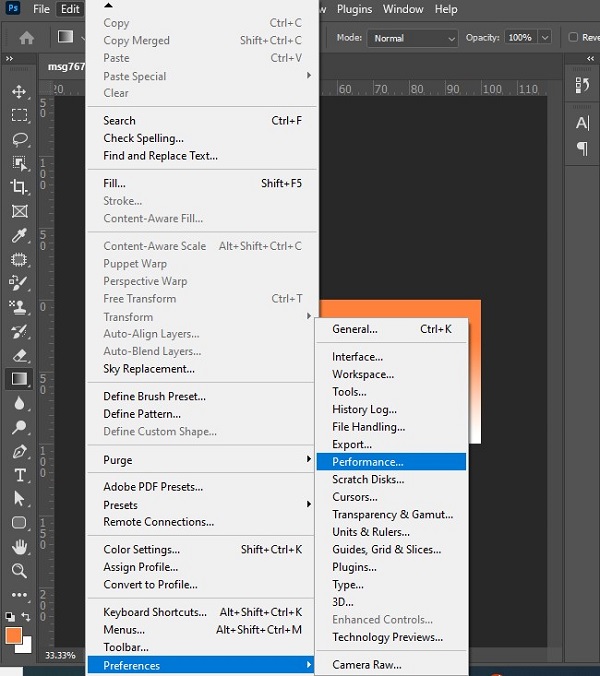Choose Performance... in Preferences submenu
The width and height of the screenshot is (600, 676).
click(x=391, y=462)
